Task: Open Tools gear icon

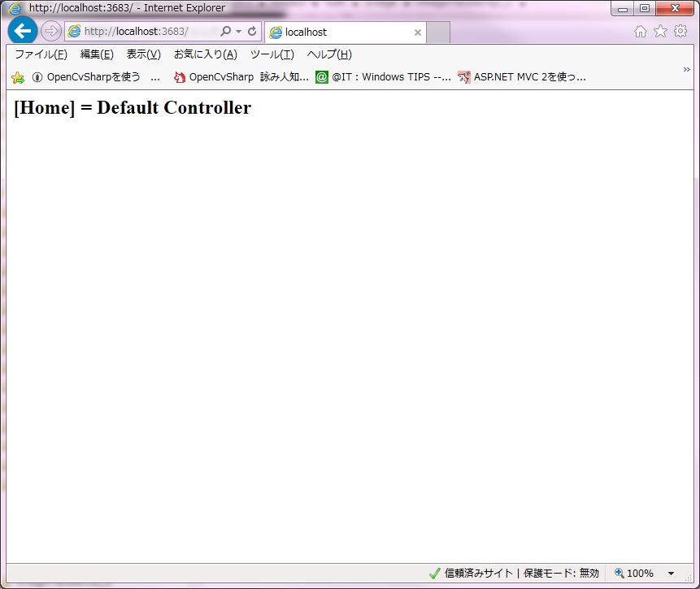Action: 680,31
